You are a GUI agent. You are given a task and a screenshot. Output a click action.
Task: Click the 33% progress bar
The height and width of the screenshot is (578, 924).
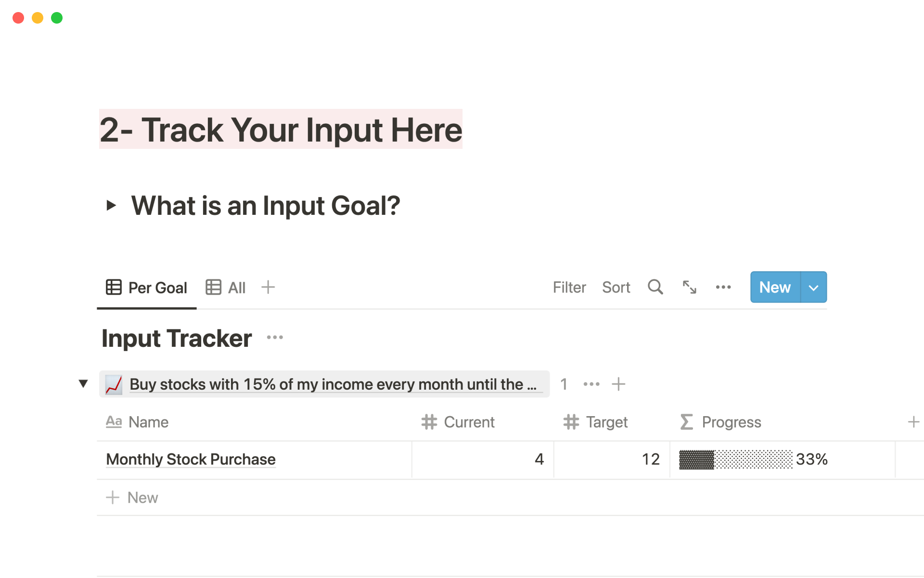pos(735,460)
